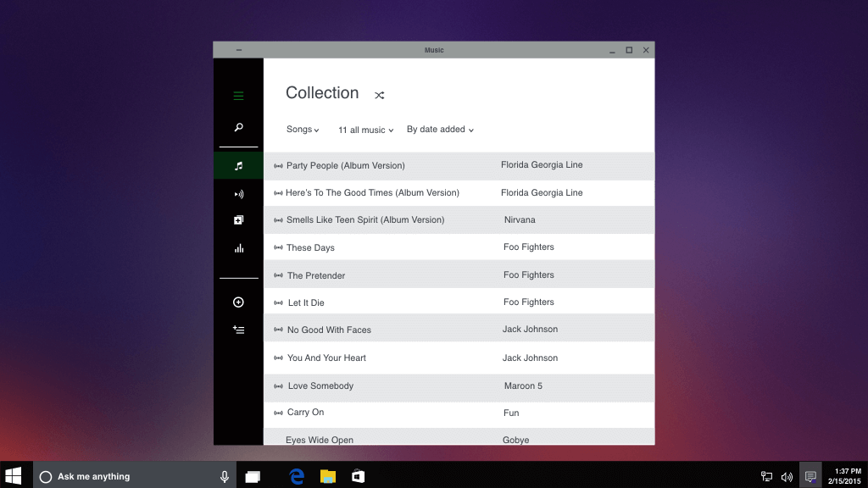This screenshot has height=488, width=868.
Task: Select song Love Somebody
Action: click(320, 385)
